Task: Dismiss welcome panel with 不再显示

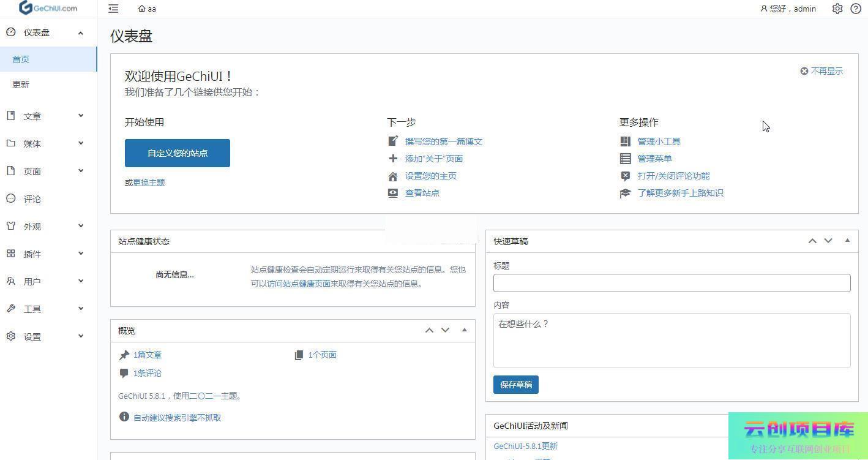Action: [821, 71]
